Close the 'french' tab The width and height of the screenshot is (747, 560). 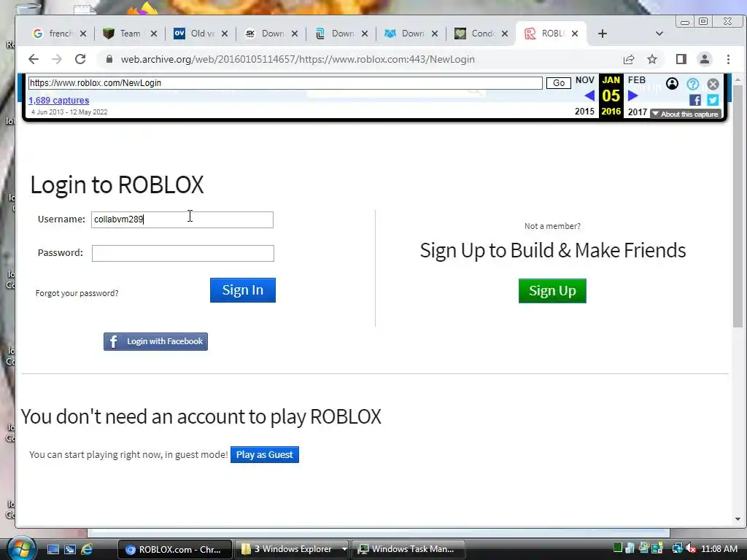click(x=83, y=34)
